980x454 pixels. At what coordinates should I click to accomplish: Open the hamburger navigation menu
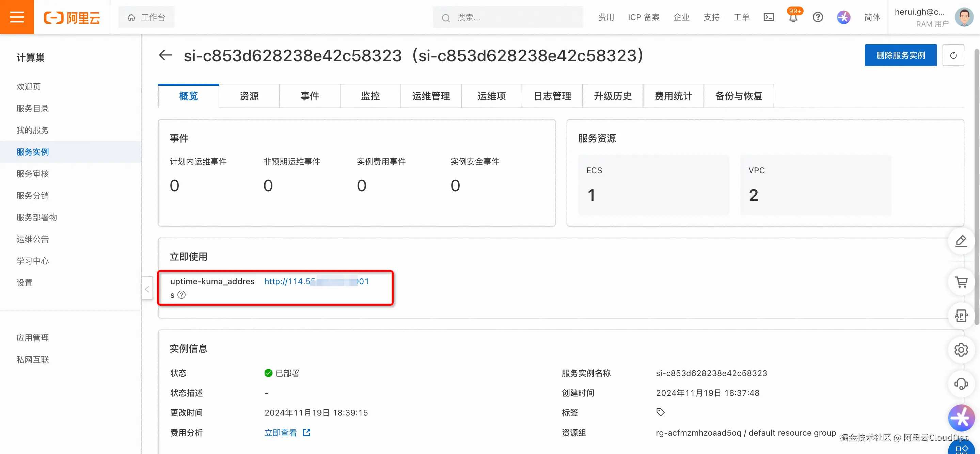pos(17,17)
